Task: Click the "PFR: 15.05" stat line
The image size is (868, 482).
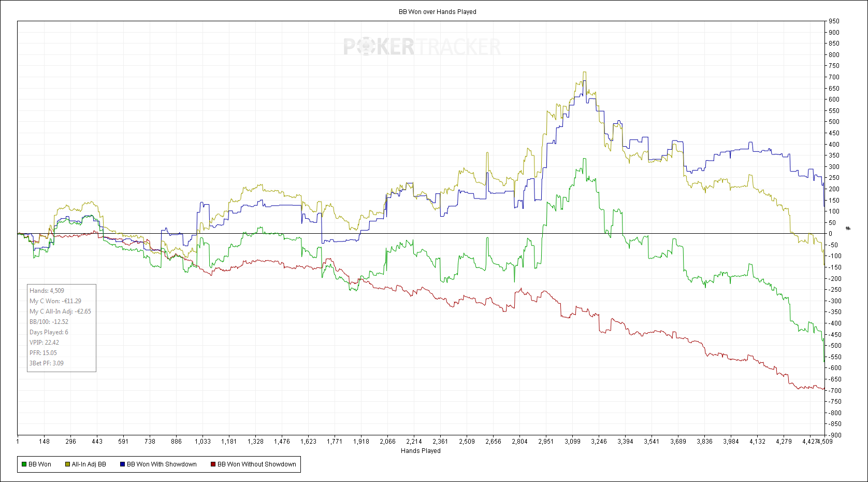Action: [43, 353]
